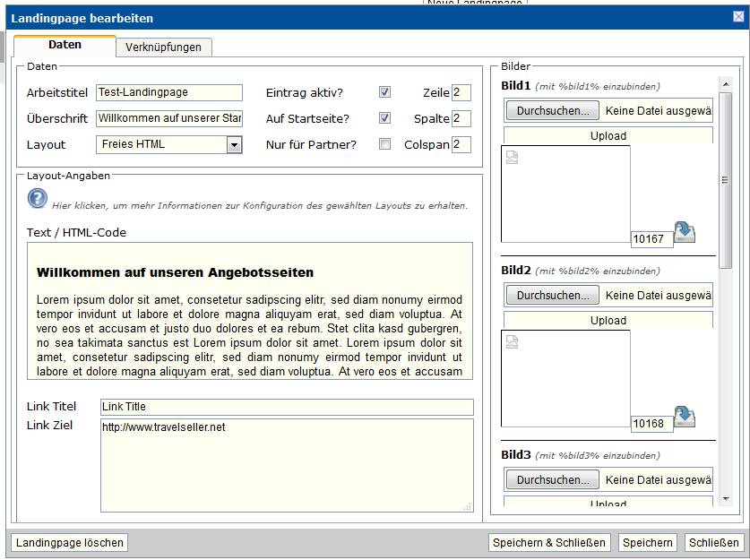
Task: Switch to the Verknüpfungen tab
Action: point(163,47)
